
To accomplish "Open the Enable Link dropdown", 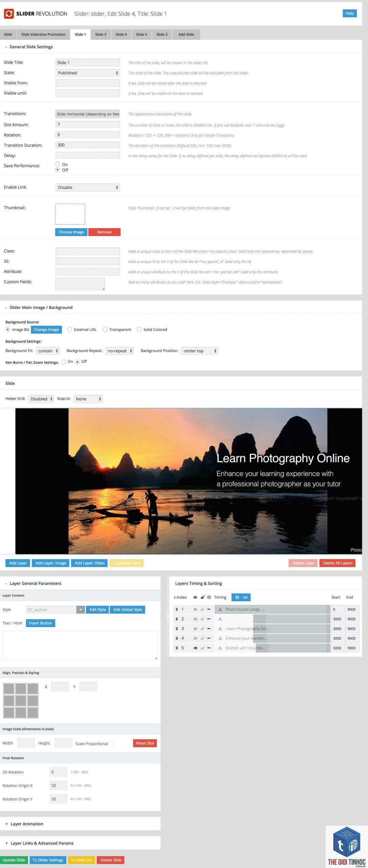I will [88, 188].
